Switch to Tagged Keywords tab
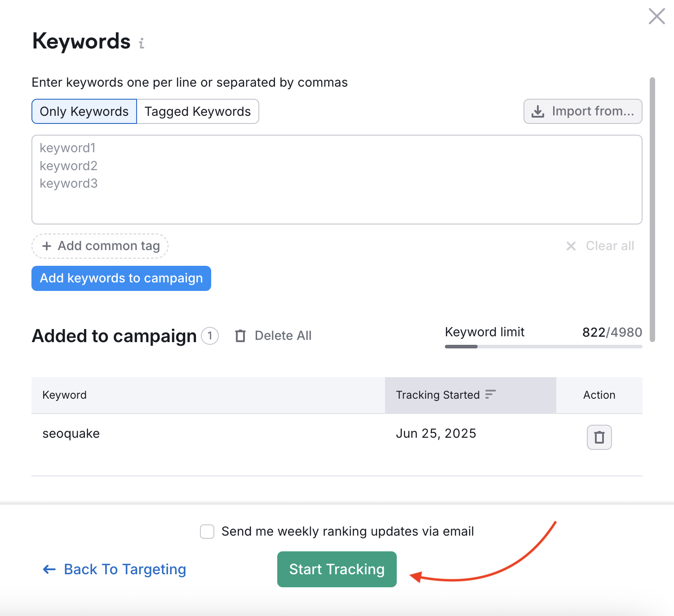The height and width of the screenshot is (616, 674). [x=198, y=111]
